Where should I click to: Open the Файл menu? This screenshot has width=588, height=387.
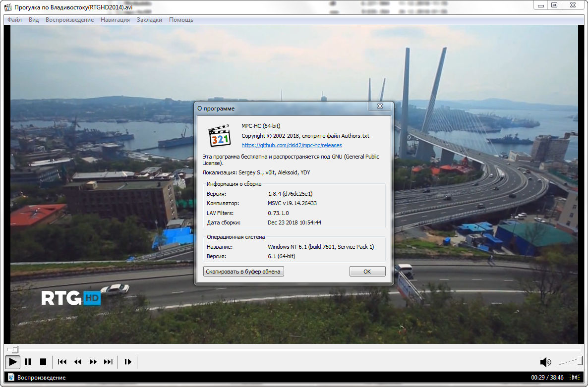14,20
